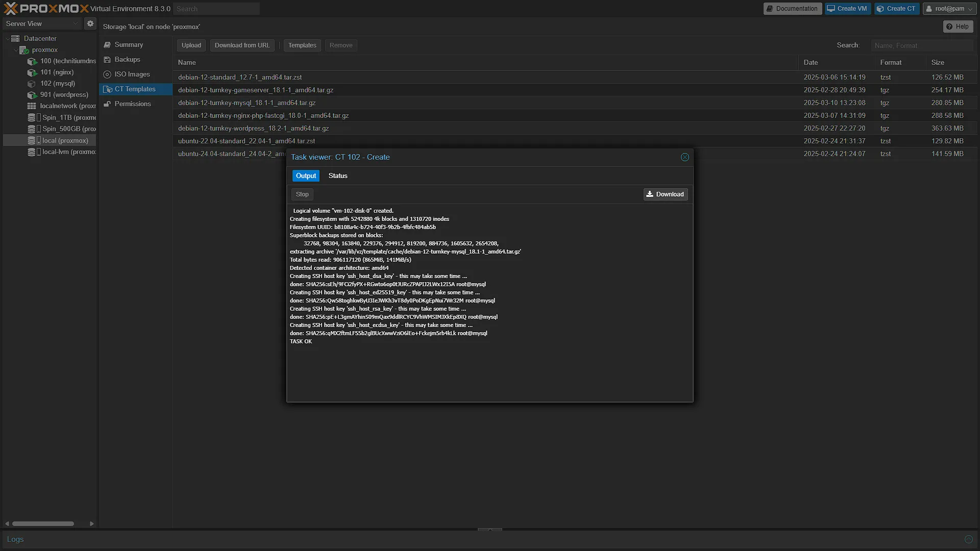Expand the Logs panel handle
Viewport: 980px width, 551px height.
click(x=489, y=530)
